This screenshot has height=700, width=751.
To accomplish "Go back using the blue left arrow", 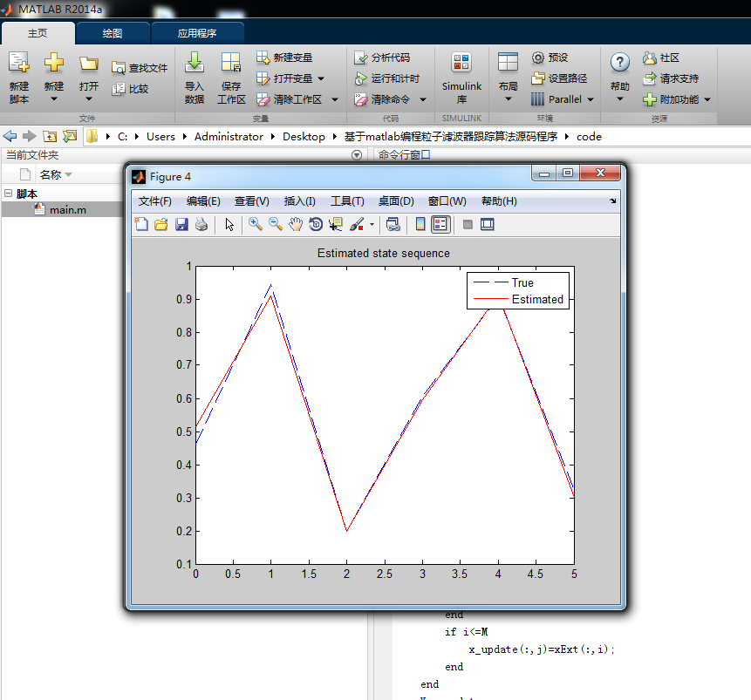I will [10, 137].
